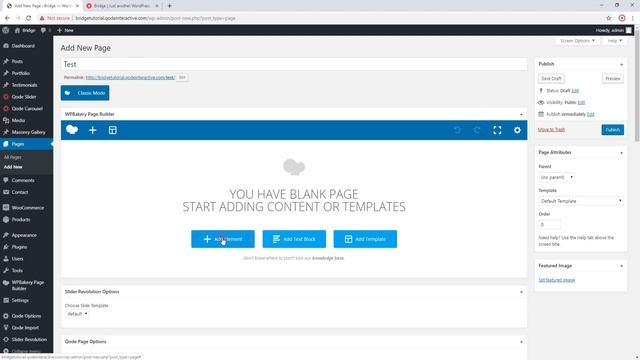Click the page permalink URL

pos(130,77)
